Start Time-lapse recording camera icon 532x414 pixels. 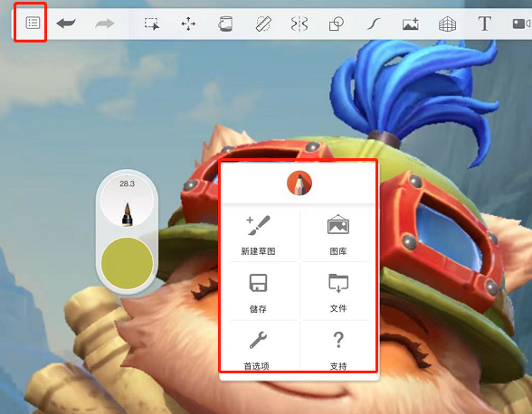[521, 24]
